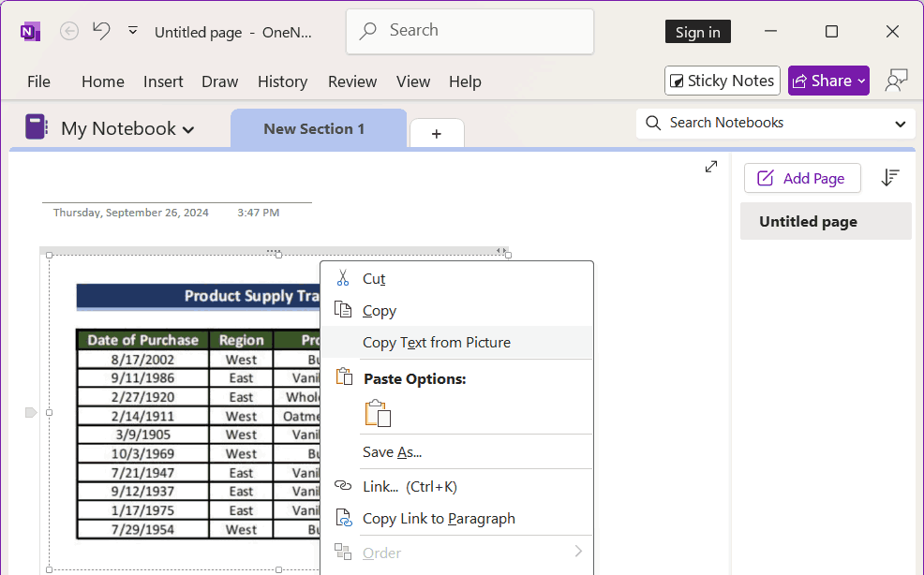Click the paste picture option icon
Screen dimensions: 924x575
[x=378, y=413]
